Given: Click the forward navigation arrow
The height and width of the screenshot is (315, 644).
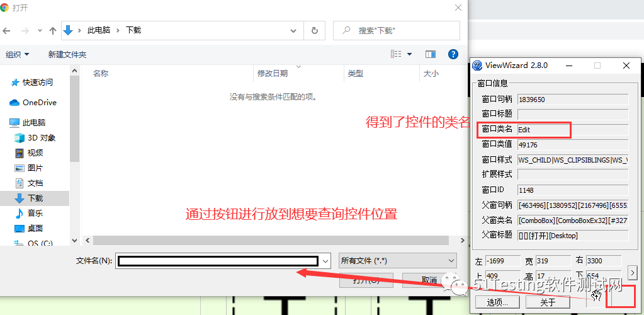Looking at the screenshot, I should [x=25, y=30].
